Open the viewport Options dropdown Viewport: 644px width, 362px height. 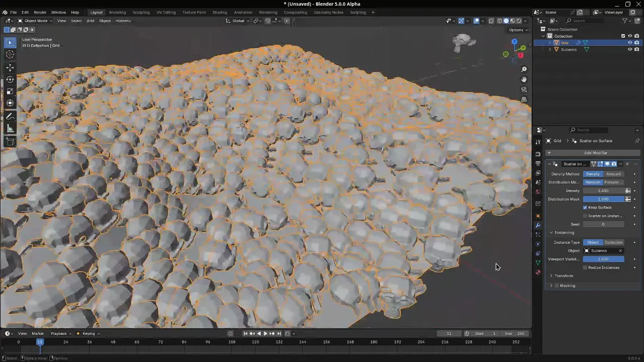point(518,30)
